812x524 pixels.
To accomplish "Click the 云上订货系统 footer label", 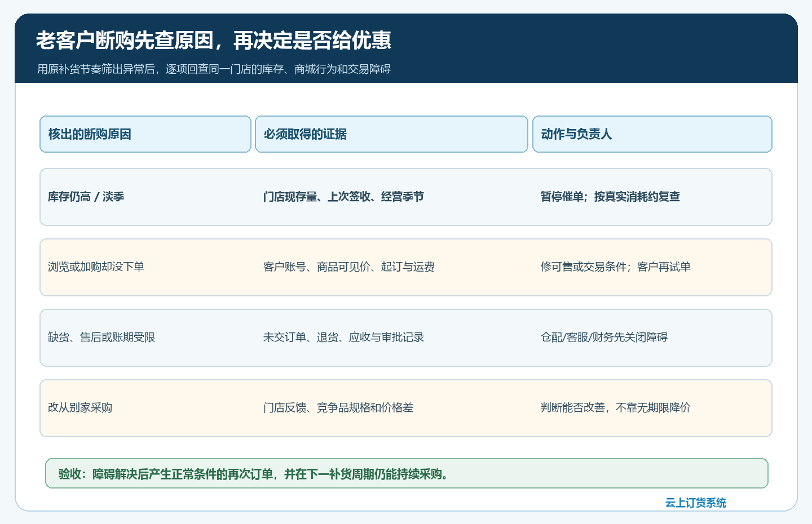I will pos(696,503).
